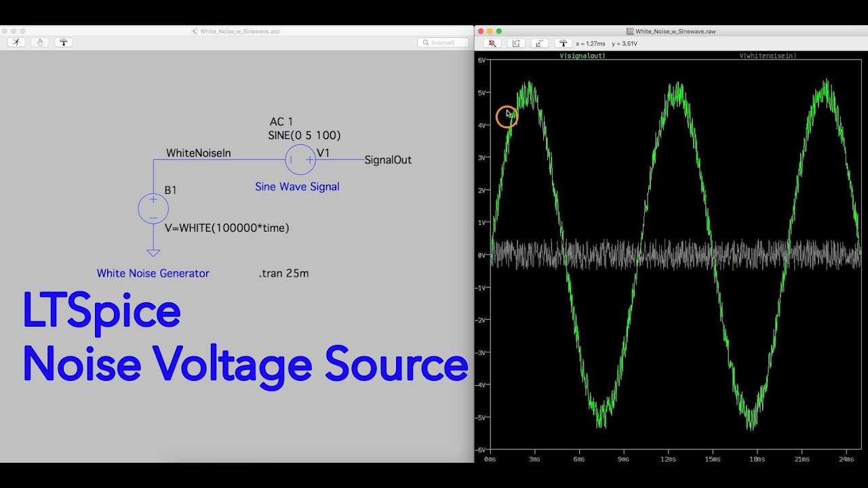Open the control panel hammer in waveform window

(x=563, y=43)
